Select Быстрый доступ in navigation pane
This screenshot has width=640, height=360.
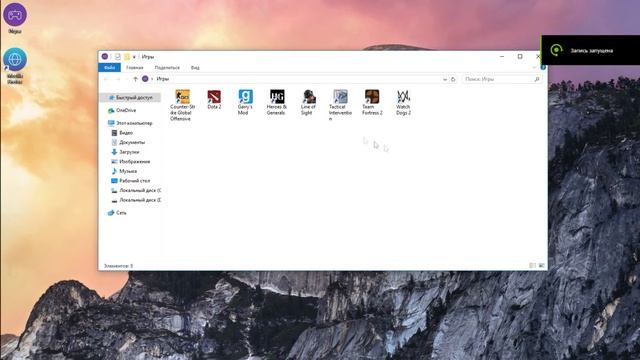pyautogui.click(x=131, y=98)
